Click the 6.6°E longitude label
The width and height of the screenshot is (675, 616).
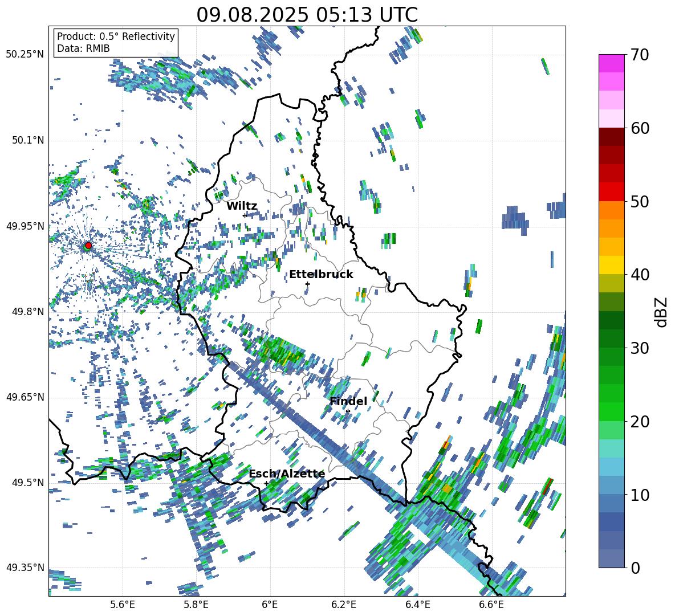(x=491, y=605)
